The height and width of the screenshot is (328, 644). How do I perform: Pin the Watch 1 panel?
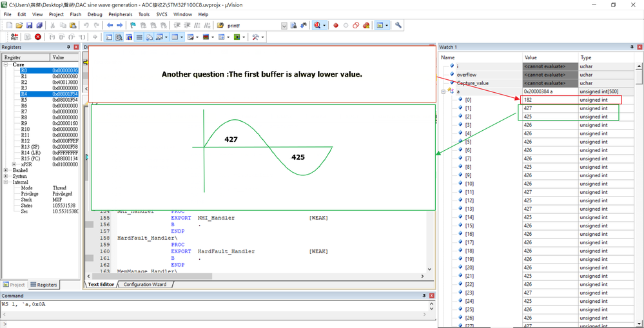pyautogui.click(x=632, y=47)
